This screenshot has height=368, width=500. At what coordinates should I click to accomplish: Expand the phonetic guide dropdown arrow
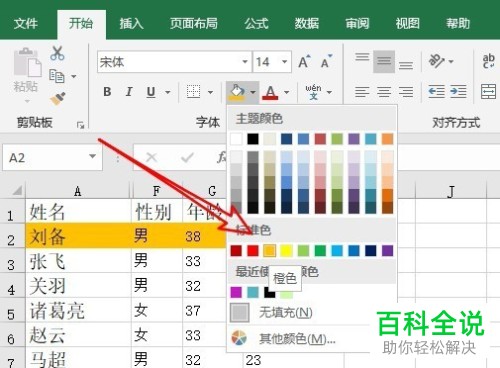point(329,92)
